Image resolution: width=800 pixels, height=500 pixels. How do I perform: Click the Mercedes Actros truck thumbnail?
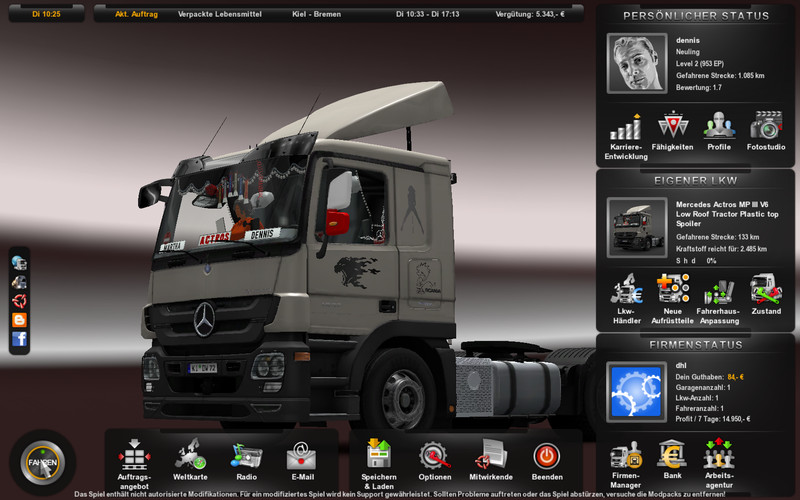[x=637, y=228]
